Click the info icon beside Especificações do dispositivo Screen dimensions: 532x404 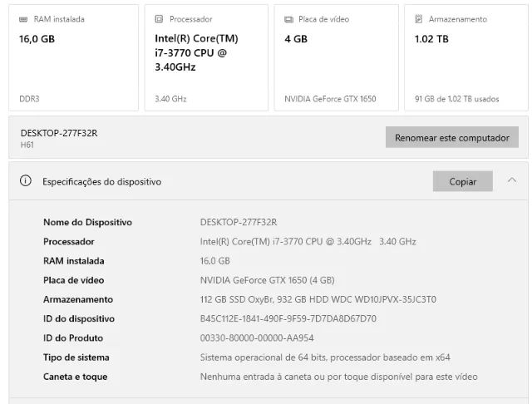[x=26, y=181]
